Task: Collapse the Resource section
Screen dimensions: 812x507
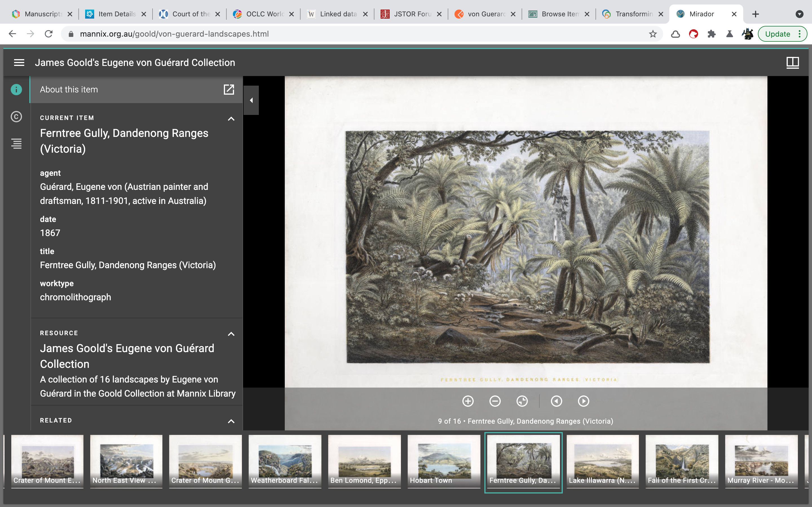Action: tap(231, 334)
